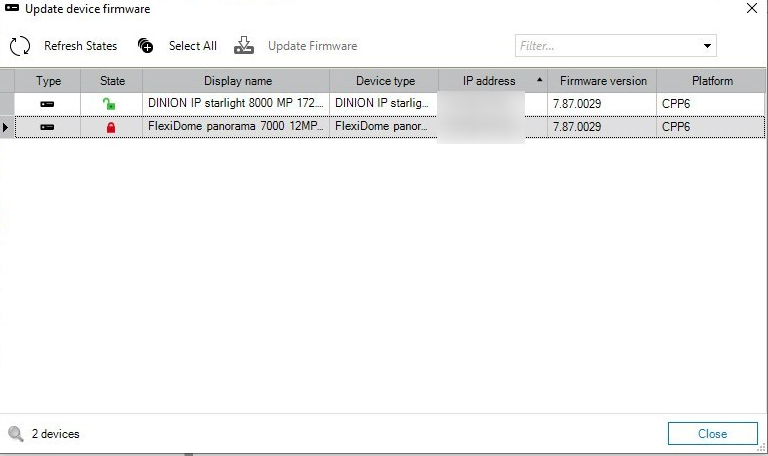Click the '2 devices' status text

(x=55, y=434)
